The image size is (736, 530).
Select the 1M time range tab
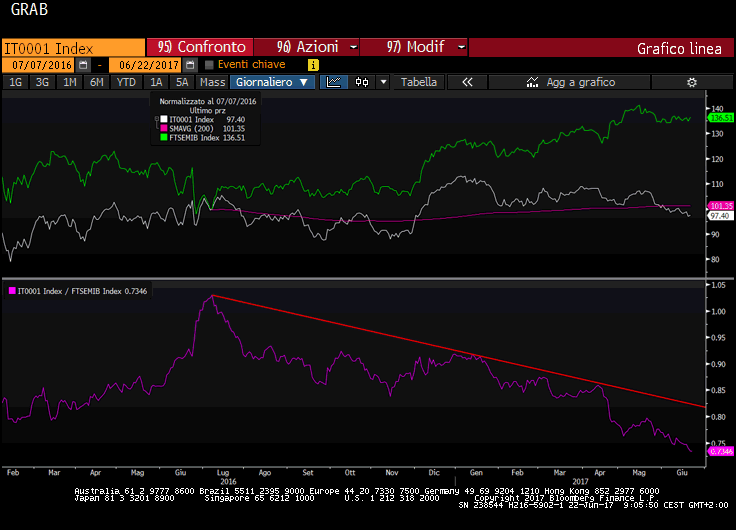[69, 82]
